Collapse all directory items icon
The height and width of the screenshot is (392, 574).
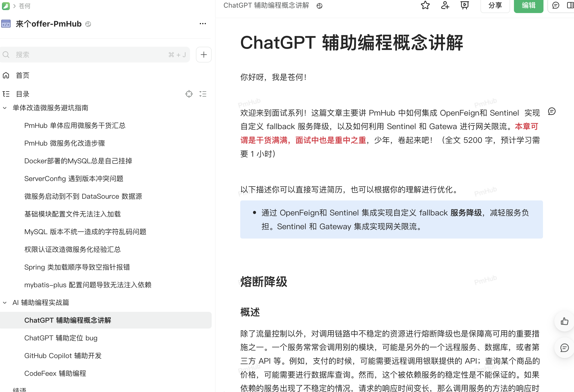point(203,94)
